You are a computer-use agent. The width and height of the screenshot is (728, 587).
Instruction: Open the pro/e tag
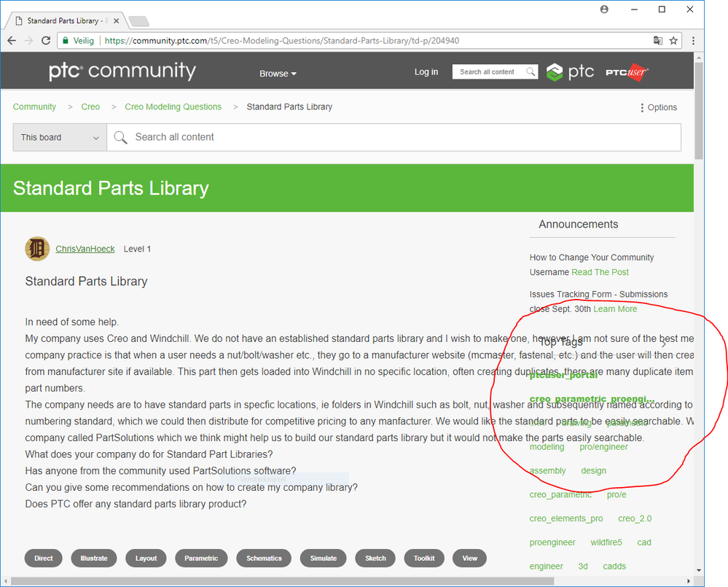tap(617, 494)
